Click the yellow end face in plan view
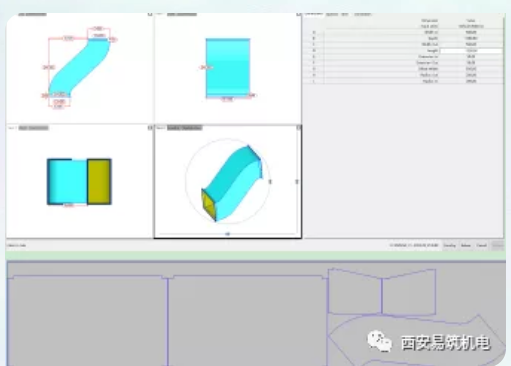This screenshot has height=366, width=511. [99, 182]
